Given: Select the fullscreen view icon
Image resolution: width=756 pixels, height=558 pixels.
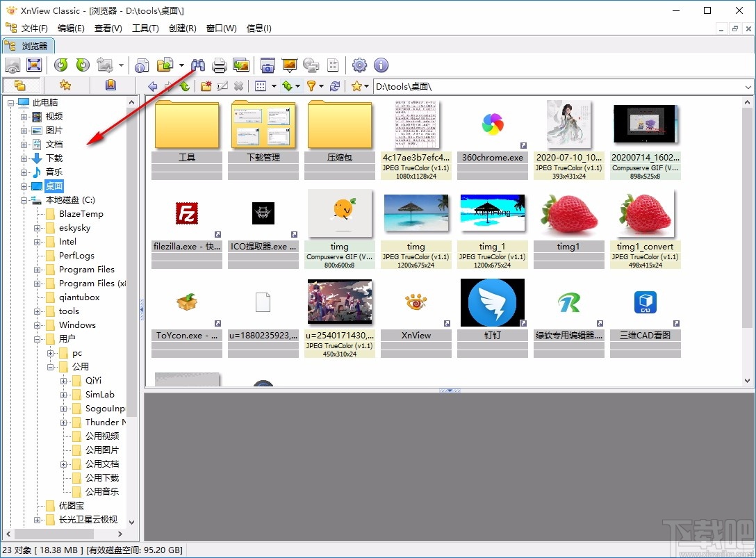Looking at the screenshot, I should point(34,65).
